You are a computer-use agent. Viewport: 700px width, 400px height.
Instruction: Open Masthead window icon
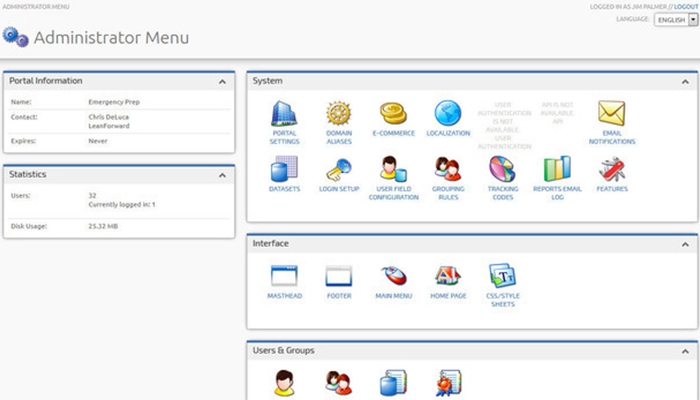coord(284,276)
